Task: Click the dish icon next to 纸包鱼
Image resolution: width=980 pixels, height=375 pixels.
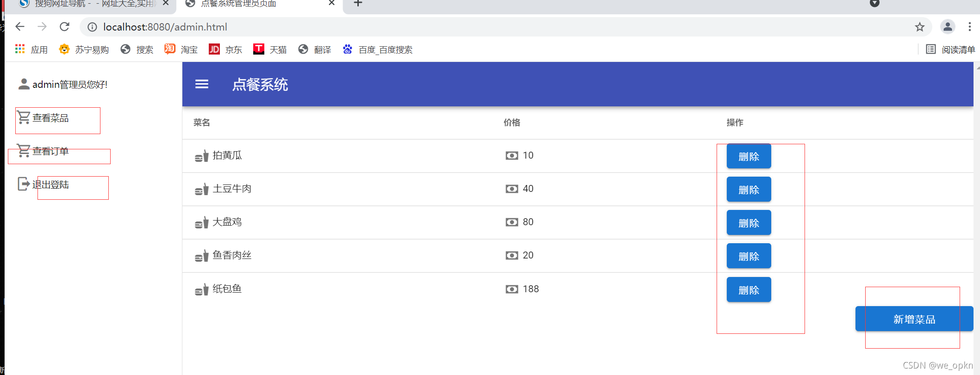Action: click(202, 289)
